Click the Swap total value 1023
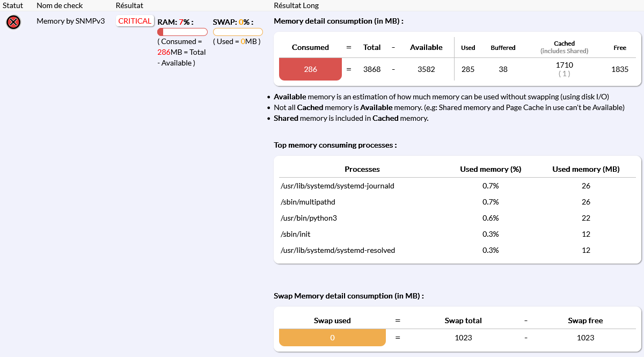The height and width of the screenshot is (357, 644). point(463,338)
